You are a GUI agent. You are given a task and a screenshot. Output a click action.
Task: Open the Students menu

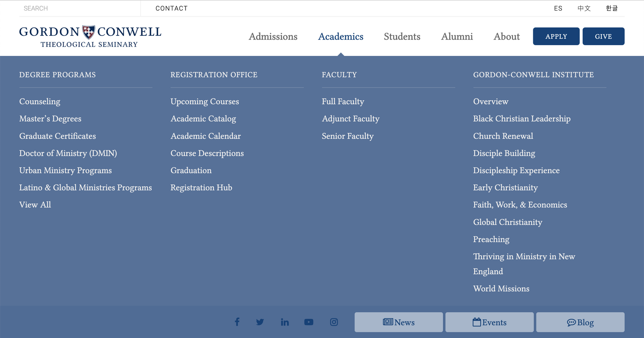click(402, 37)
